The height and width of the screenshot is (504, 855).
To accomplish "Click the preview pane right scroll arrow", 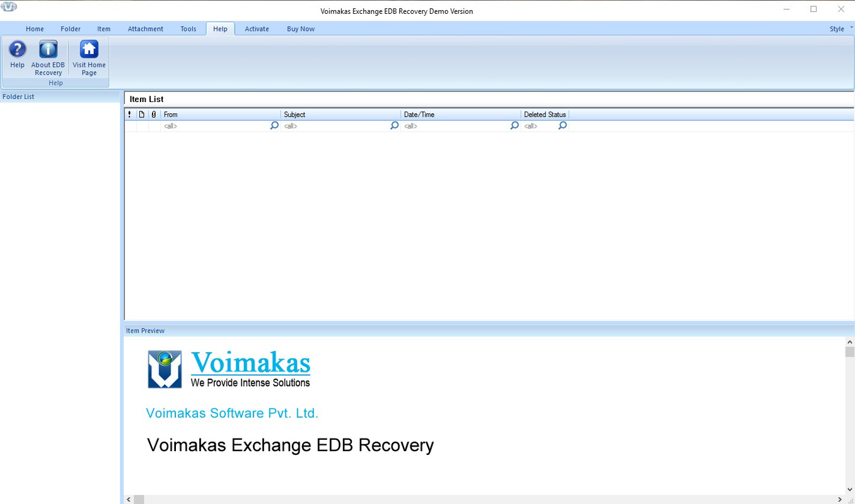I will pos(839,499).
